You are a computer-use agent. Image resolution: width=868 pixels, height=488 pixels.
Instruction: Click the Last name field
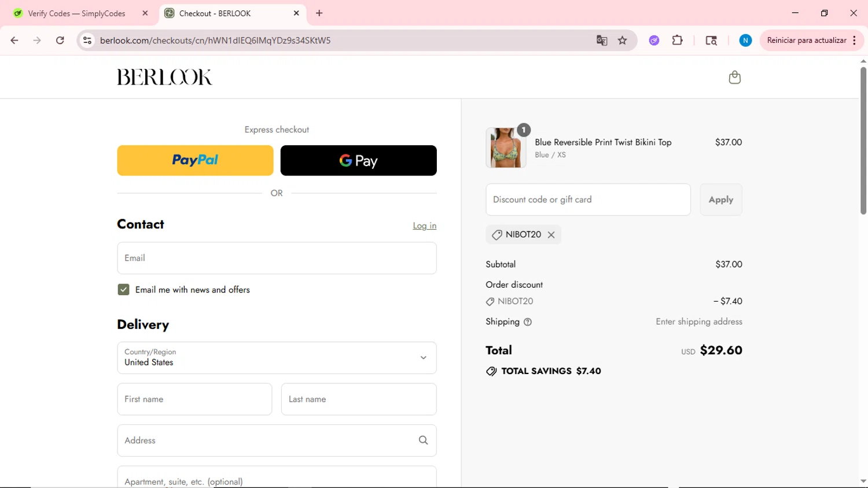(359, 399)
